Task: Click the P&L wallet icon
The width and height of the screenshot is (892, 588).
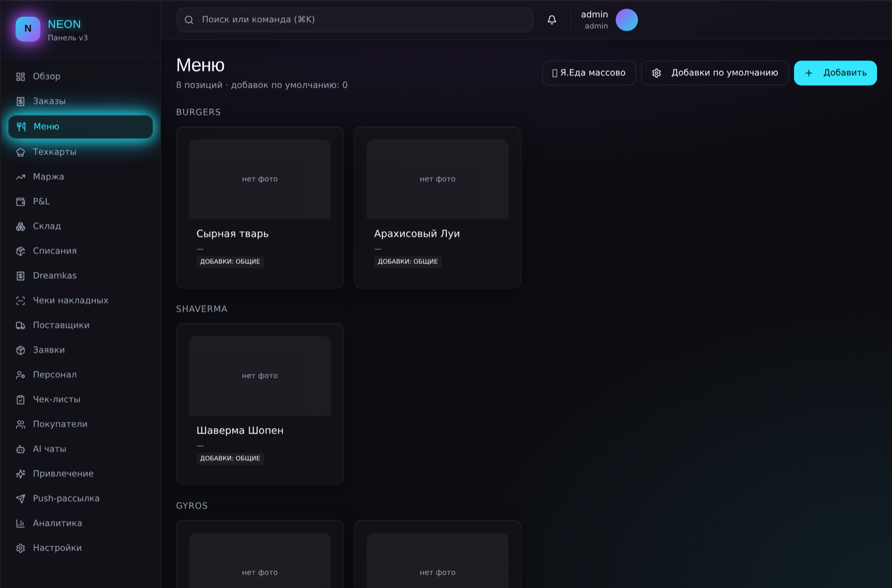Action: 21,202
